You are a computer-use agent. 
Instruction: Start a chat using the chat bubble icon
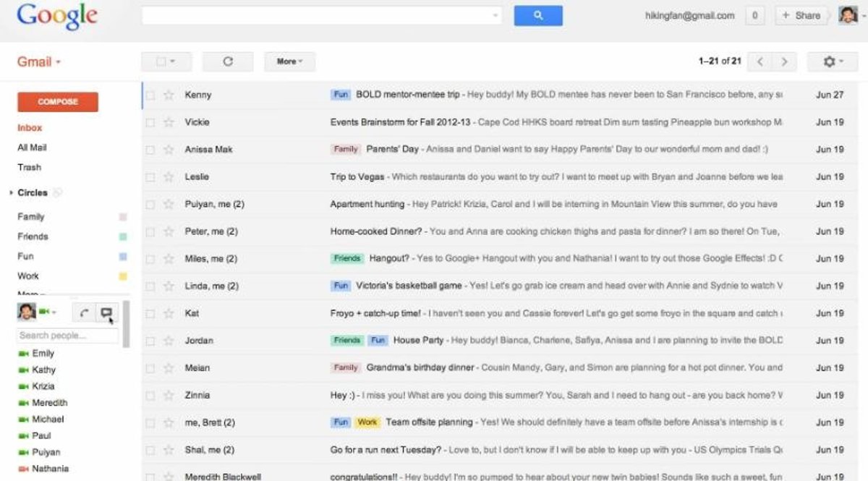(x=106, y=312)
